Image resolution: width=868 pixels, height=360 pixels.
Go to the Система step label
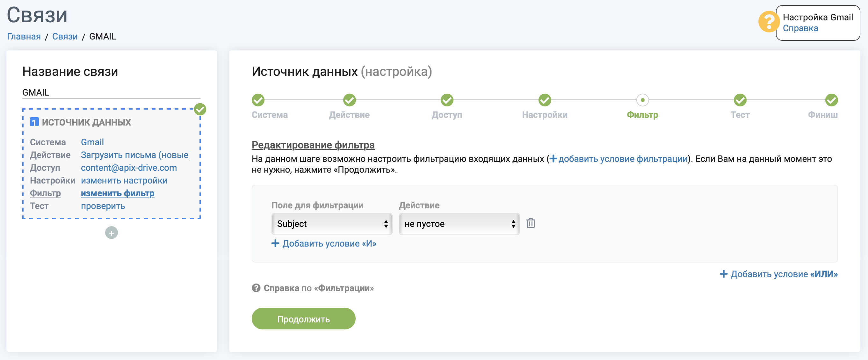(x=270, y=115)
